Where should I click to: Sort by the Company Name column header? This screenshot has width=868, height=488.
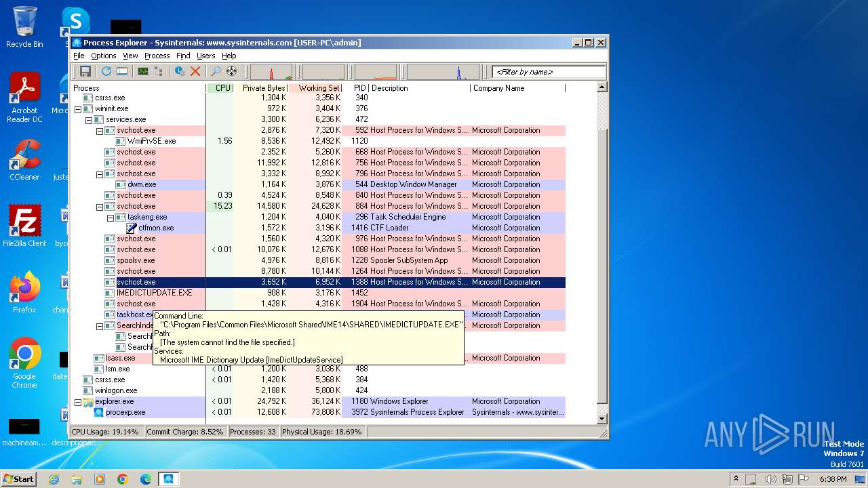coord(518,88)
